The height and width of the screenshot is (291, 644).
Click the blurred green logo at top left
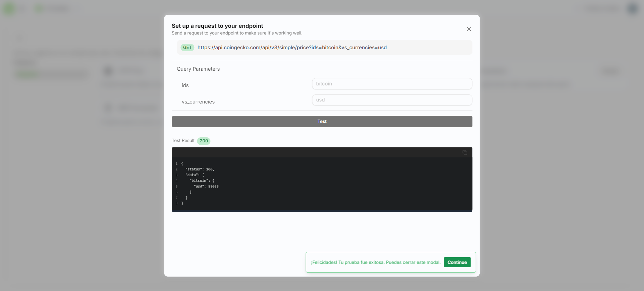(9, 8)
